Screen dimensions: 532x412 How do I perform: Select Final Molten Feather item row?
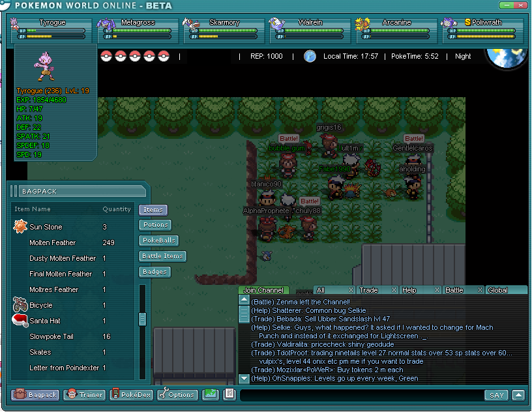72,274
